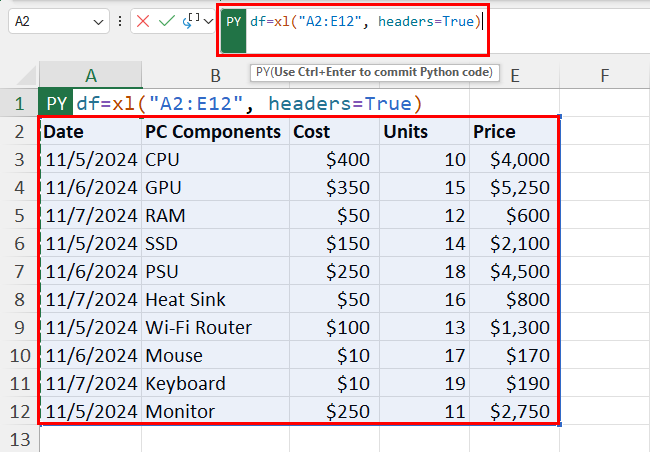Select column A header
Screen dimensions: 650x452
[x=90, y=75]
